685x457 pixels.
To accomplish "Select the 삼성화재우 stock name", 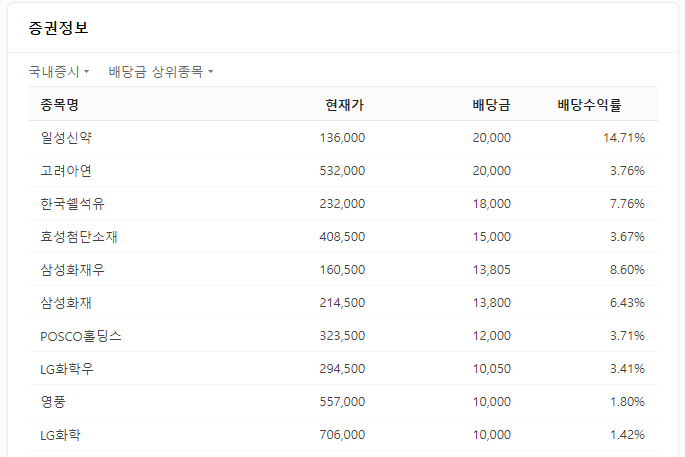I will (x=73, y=270).
